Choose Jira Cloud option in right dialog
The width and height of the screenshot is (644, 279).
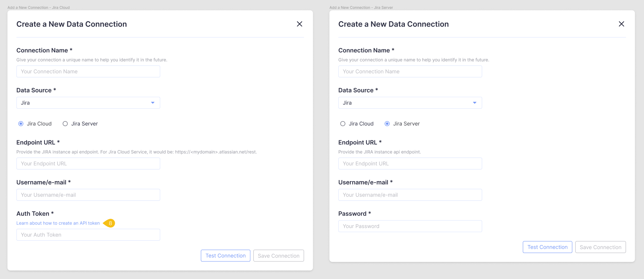(343, 124)
